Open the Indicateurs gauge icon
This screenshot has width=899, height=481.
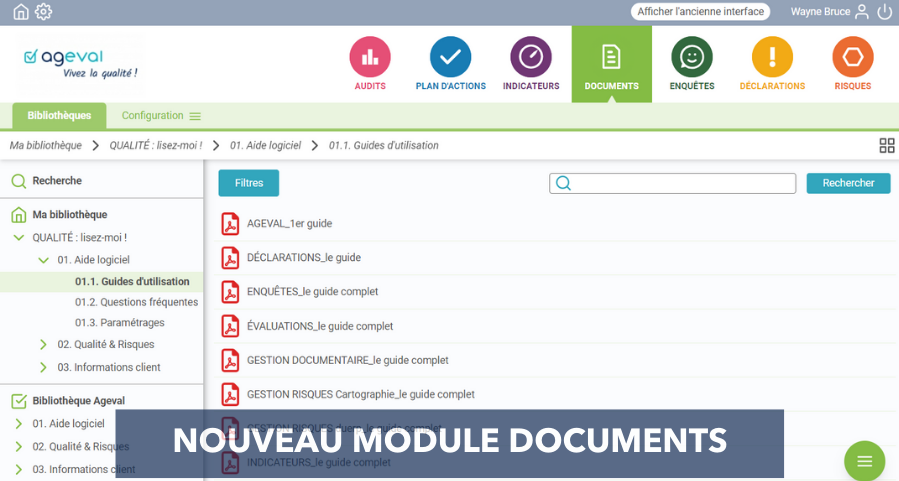(531, 57)
